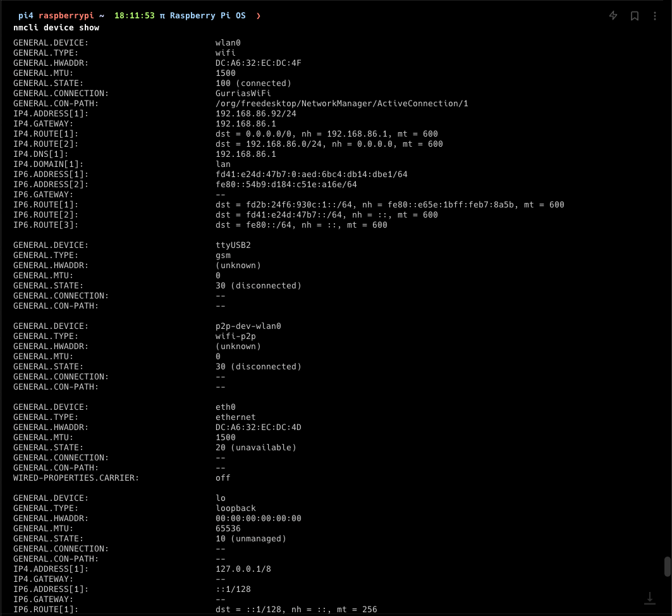Click the wlan0 device name value
The image size is (672, 616).
click(x=228, y=43)
